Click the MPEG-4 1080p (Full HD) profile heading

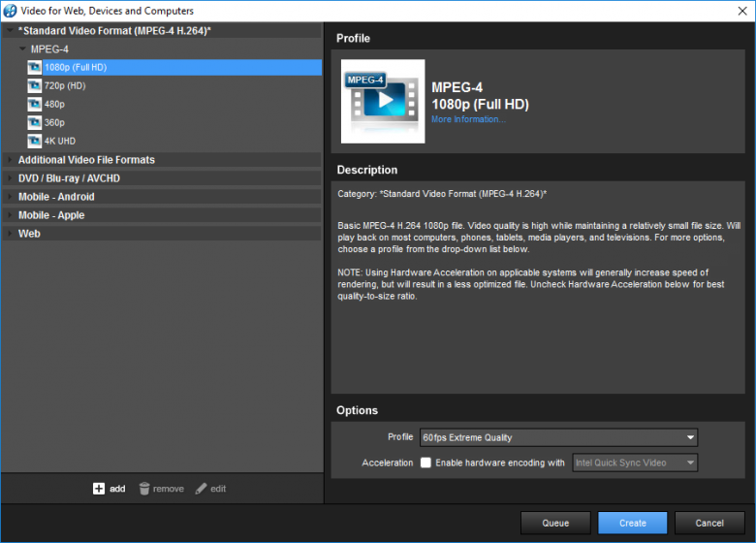480,95
